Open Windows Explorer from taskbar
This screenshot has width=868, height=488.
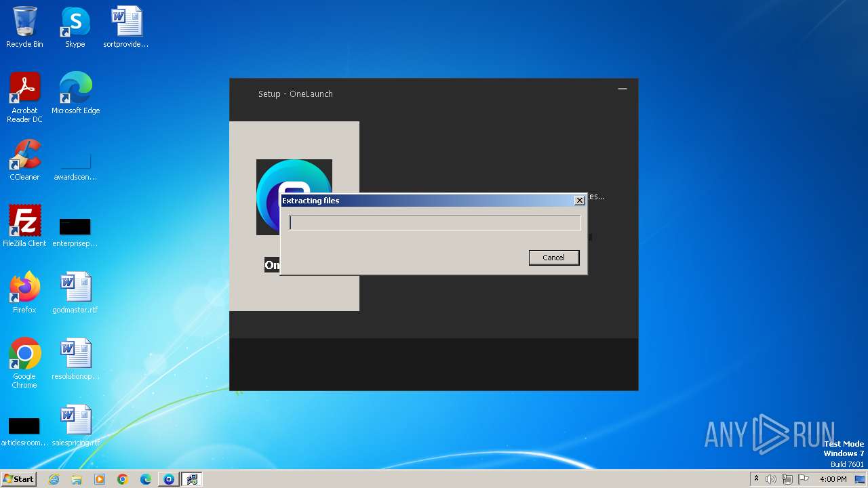(x=77, y=479)
